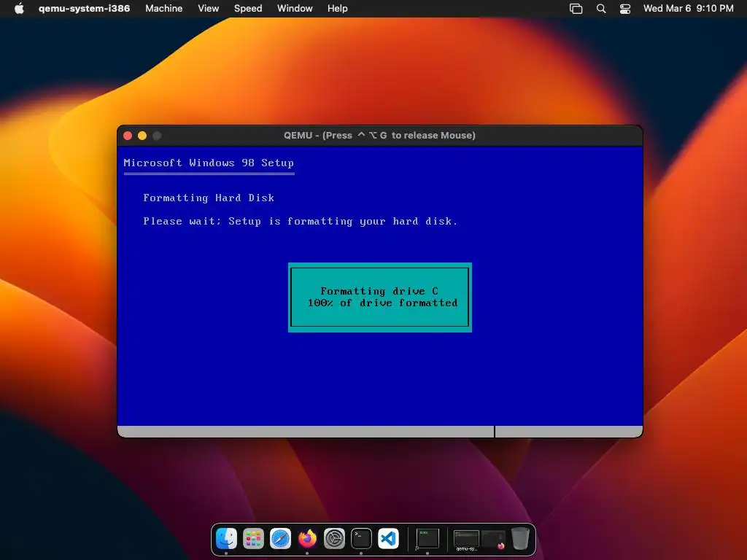747x560 pixels.
Task: Click the 'Formatting drive C' text
Action: pyautogui.click(x=379, y=291)
